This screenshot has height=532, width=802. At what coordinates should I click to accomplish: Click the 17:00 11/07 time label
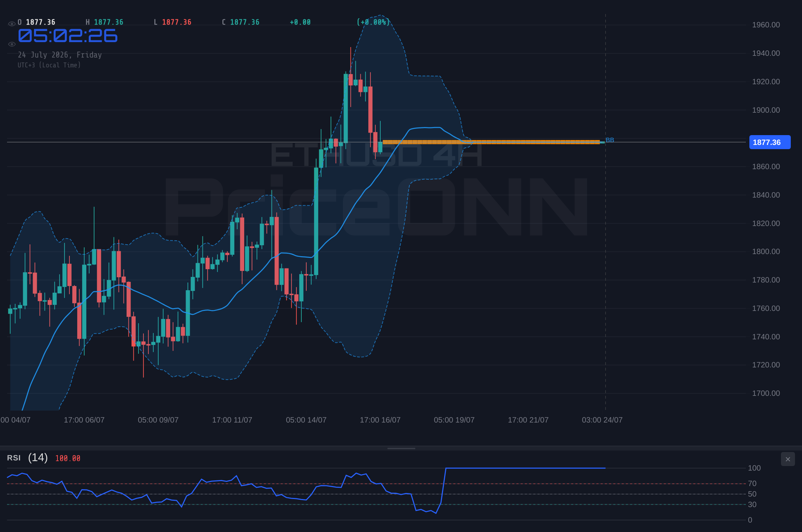232,420
